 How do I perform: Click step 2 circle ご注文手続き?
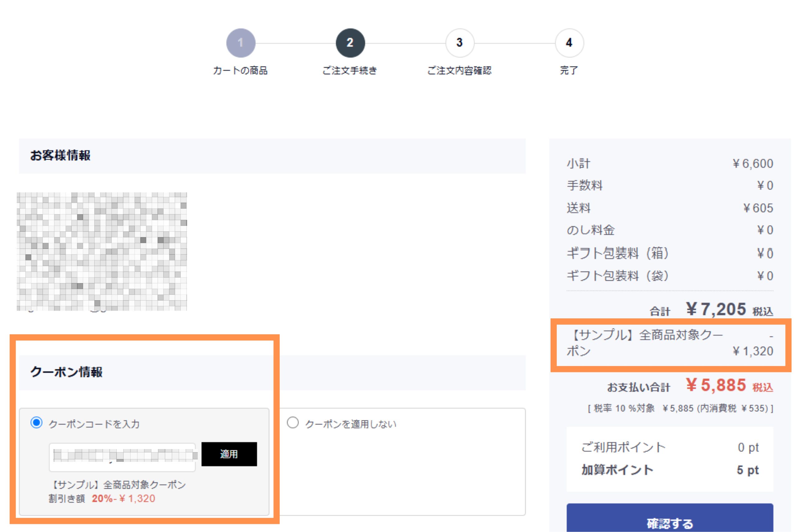coord(350,43)
